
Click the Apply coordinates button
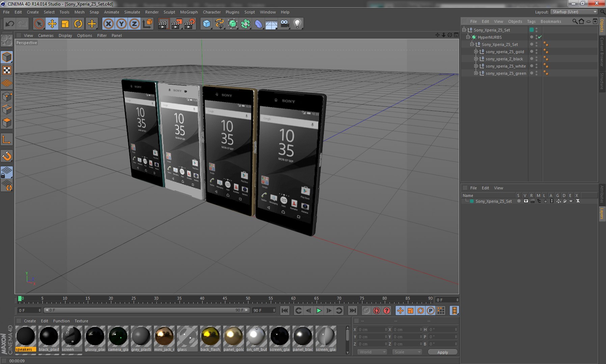coord(442,352)
